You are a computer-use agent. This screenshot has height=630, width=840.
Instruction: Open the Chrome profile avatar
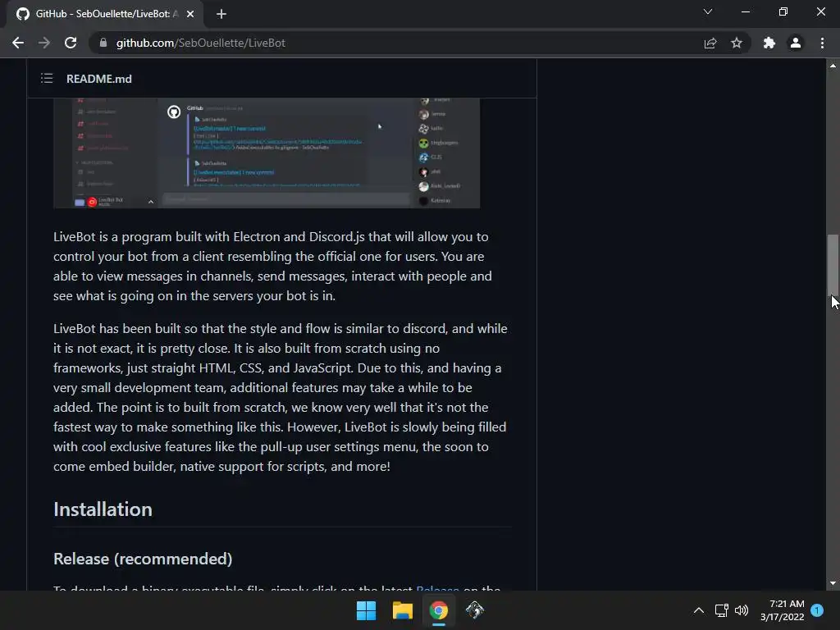click(x=796, y=43)
